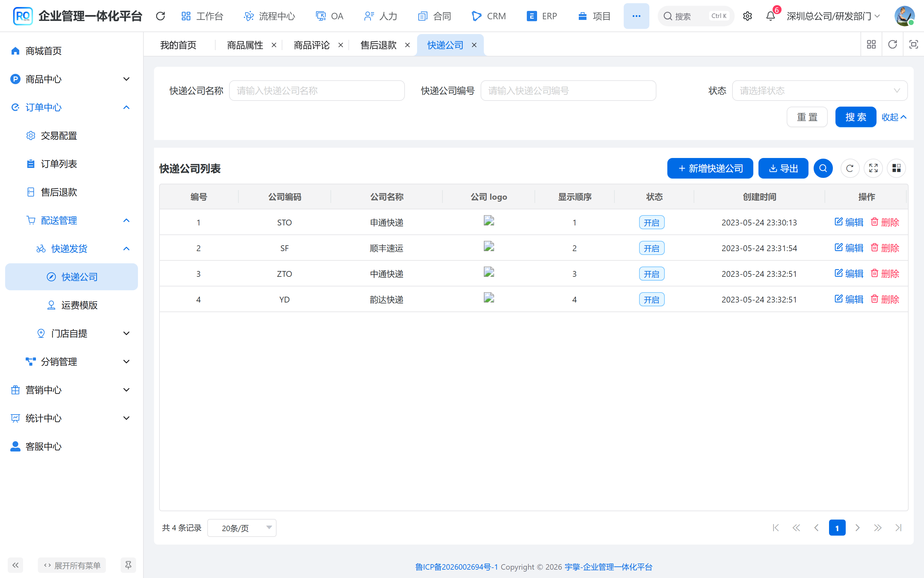Open 运费模版 in the sidebar

(72, 305)
